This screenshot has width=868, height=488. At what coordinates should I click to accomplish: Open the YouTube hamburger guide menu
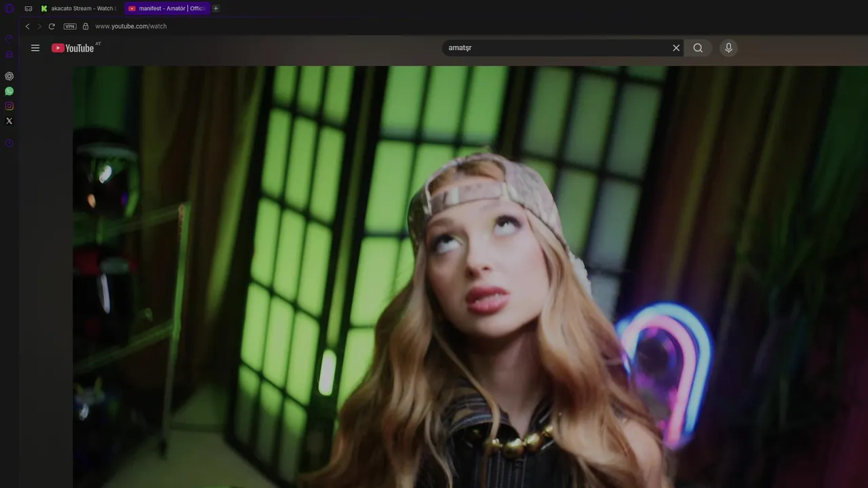35,48
